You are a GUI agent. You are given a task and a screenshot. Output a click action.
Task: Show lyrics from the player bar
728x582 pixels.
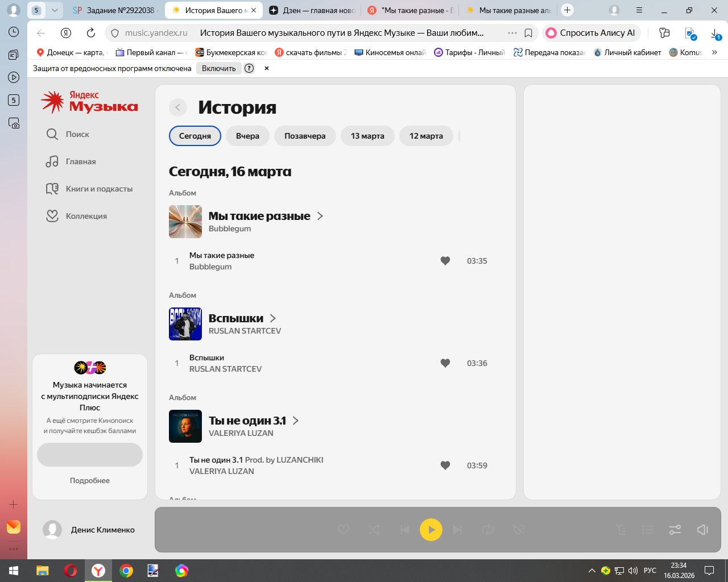621,530
